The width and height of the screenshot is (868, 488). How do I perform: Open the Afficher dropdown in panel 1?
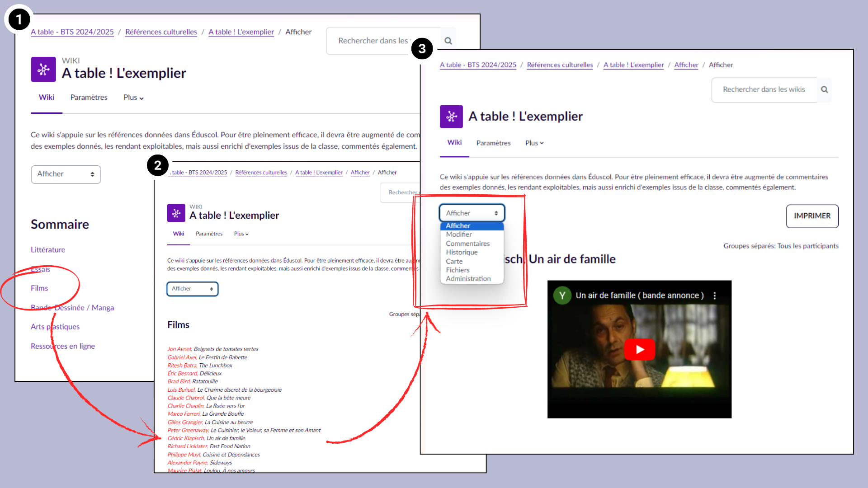coord(66,174)
